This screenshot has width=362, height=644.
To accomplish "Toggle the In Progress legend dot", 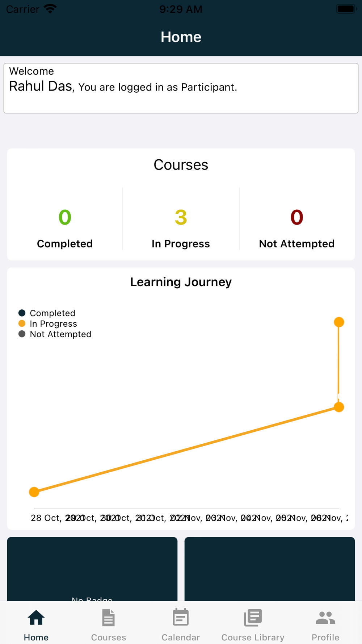I will [22, 323].
